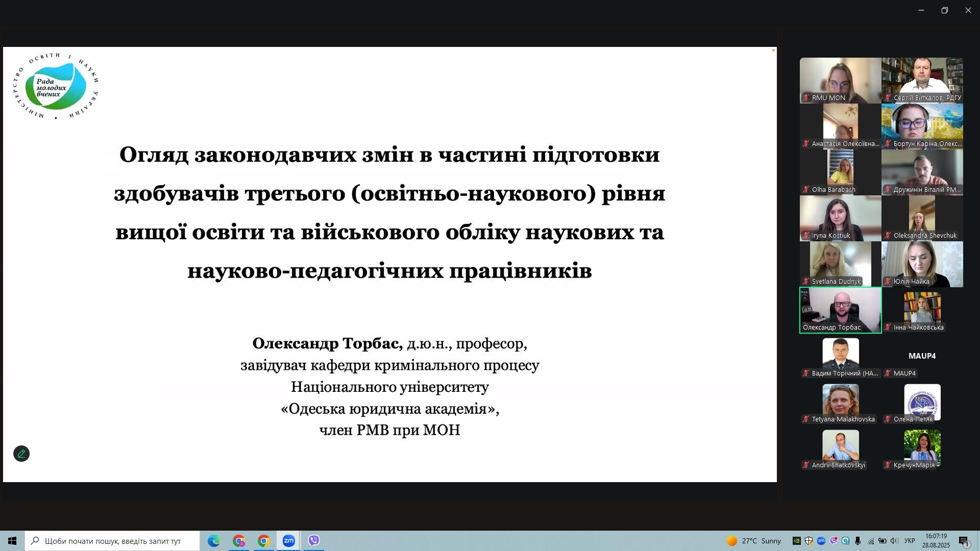Click Iryna Kostiuk's video thumbnail
Viewport: 980px width, 551px height.
tap(840, 218)
